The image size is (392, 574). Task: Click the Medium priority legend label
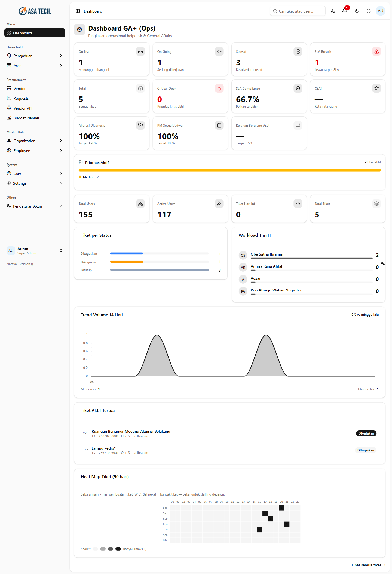pos(89,177)
